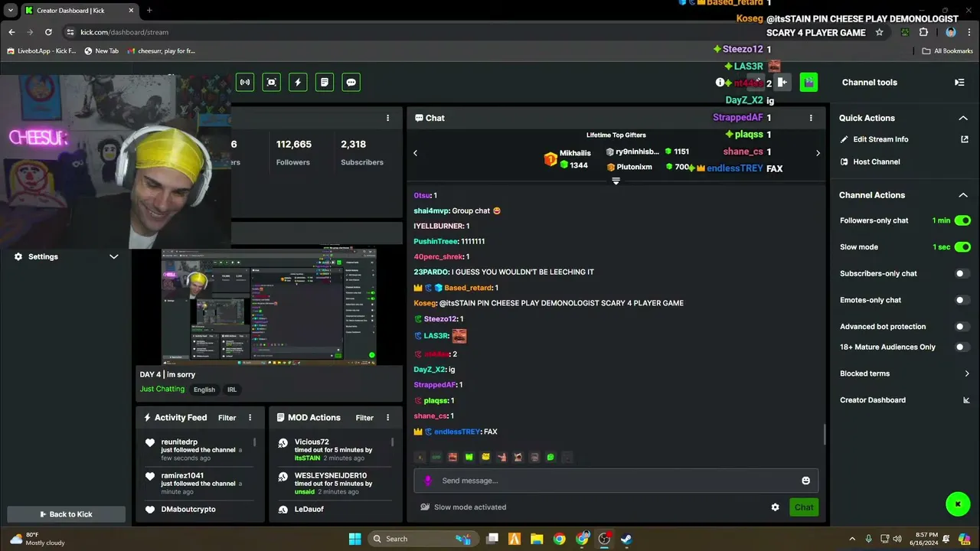Click the green W emote in the emote bar
This screenshot has width=980, height=551.
[469, 458]
